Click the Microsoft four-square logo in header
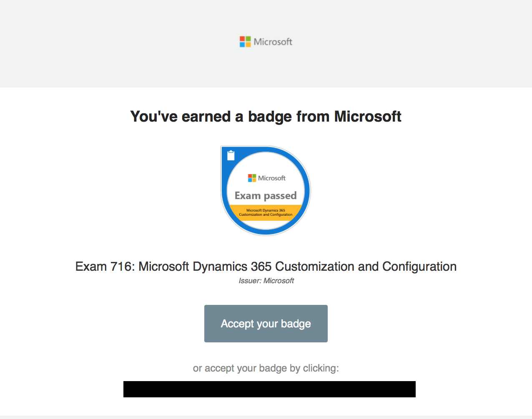Screen dimensions: 532x419 245,42
